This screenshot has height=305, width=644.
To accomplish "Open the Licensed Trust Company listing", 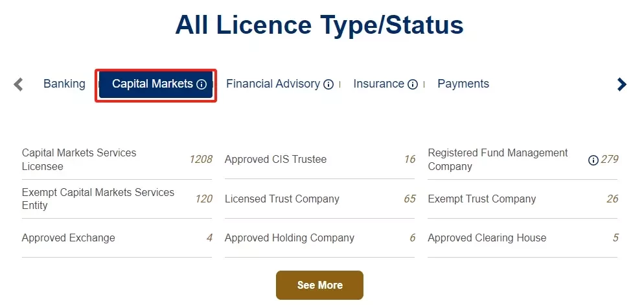I will click(320, 199).
